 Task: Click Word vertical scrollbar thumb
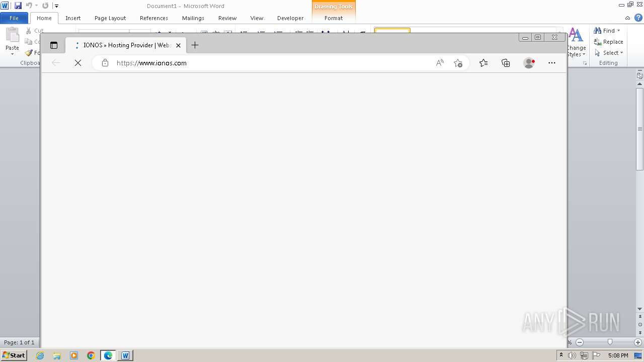coord(640,129)
